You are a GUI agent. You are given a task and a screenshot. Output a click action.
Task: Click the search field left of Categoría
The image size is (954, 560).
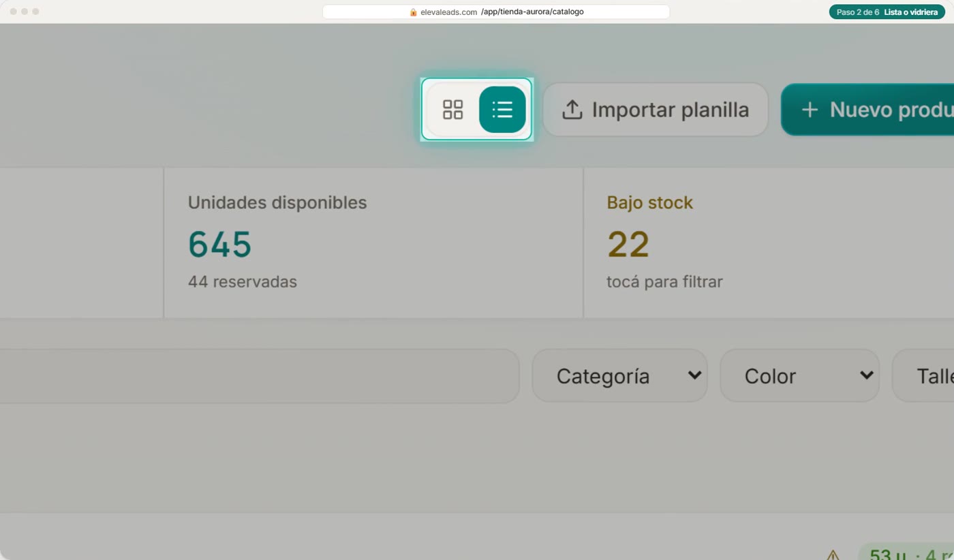pos(259,375)
